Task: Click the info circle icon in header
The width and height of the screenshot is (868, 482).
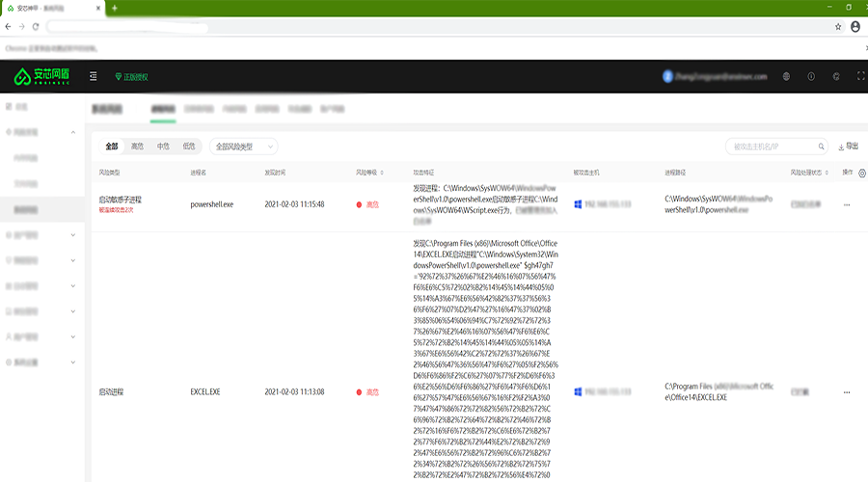Action: click(x=811, y=76)
